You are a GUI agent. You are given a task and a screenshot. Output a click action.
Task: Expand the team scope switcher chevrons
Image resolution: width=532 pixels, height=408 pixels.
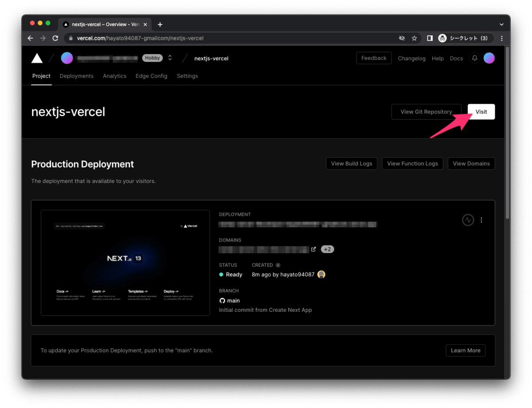[x=170, y=58]
